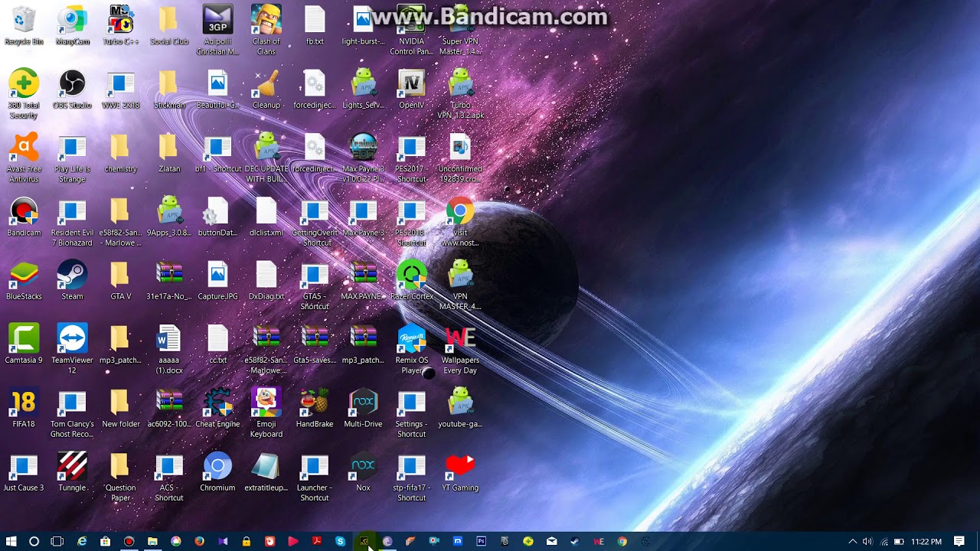Open OBS Studio from the desktop
This screenshot has width=980, height=551.
tap(72, 90)
